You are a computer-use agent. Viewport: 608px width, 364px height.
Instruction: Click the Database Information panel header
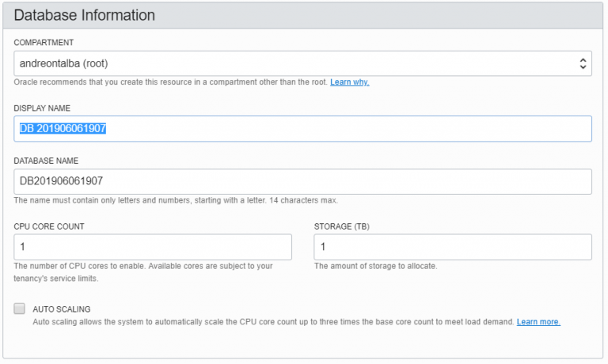(85, 15)
